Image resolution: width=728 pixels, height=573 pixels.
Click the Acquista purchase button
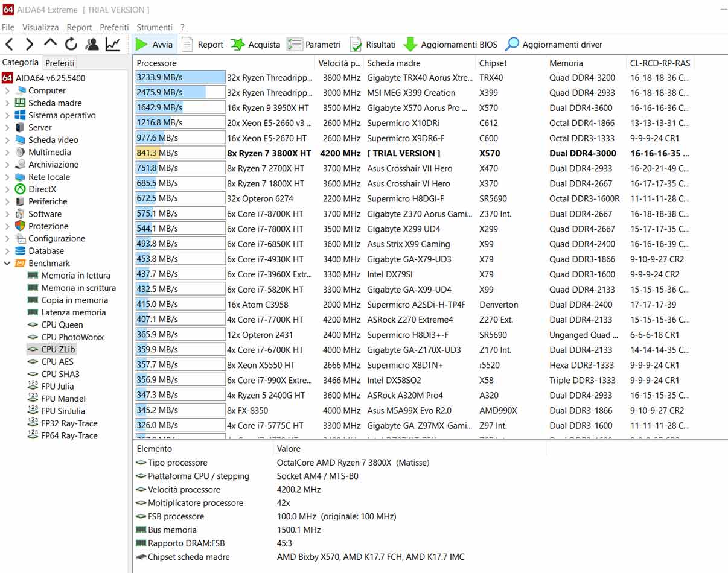[x=256, y=45]
